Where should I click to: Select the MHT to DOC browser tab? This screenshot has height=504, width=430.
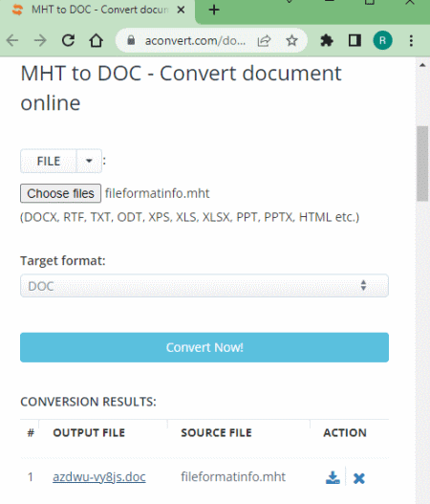(x=98, y=11)
